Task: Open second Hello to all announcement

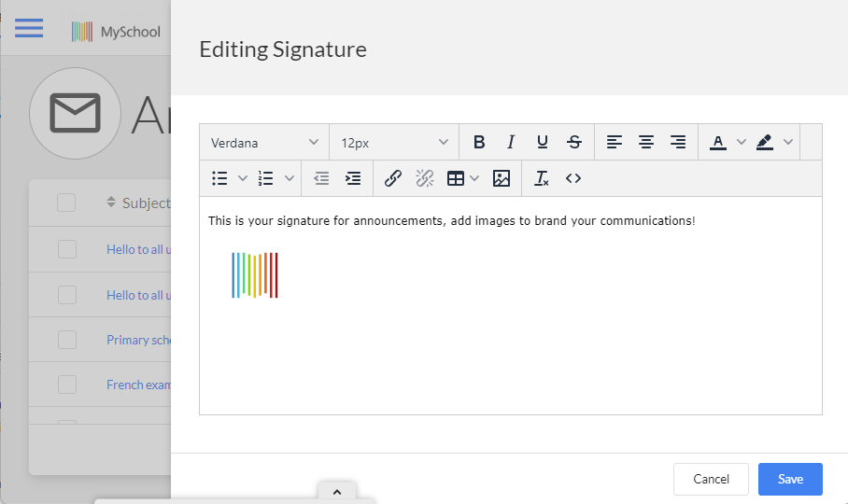Action: click(x=138, y=296)
